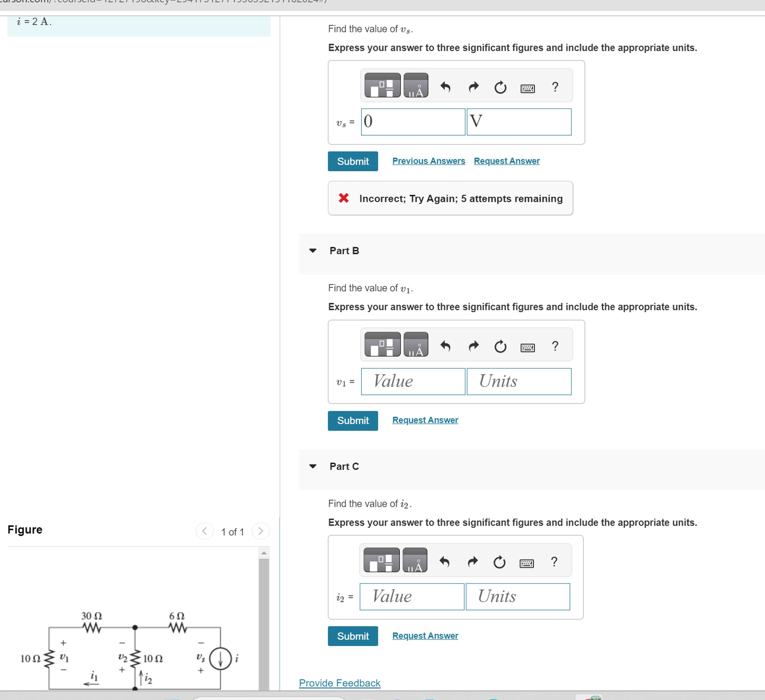Undo the last entry using Part A undo arrow
Viewport: 765px width, 700px height.
[446, 87]
